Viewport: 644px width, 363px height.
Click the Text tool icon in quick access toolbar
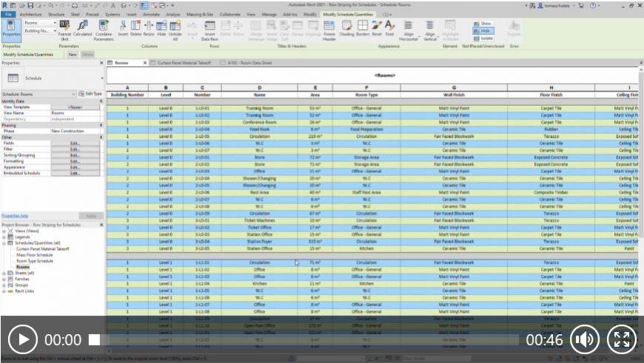tap(113, 6)
